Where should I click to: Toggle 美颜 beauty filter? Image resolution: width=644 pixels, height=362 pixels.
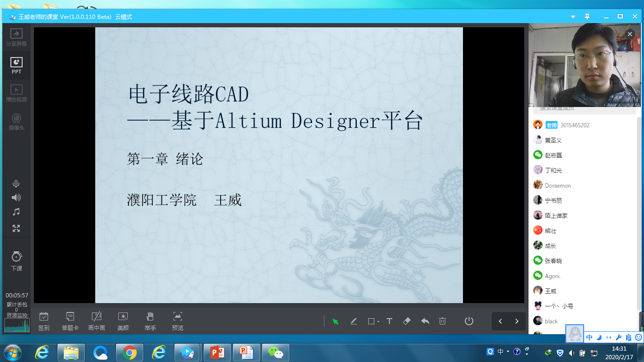pyautogui.click(x=123, y=321)
